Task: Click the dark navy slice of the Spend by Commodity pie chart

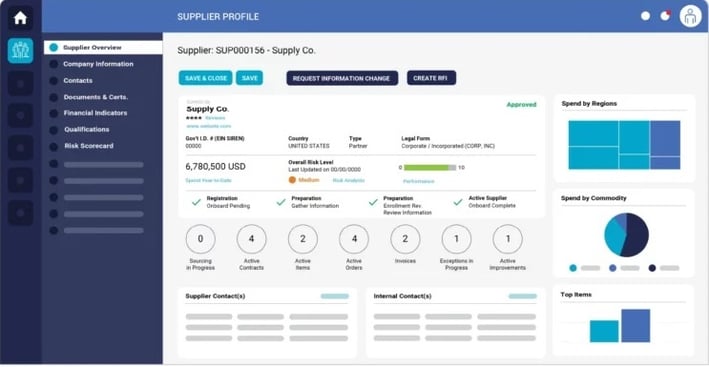Action: tap(637, 235)
